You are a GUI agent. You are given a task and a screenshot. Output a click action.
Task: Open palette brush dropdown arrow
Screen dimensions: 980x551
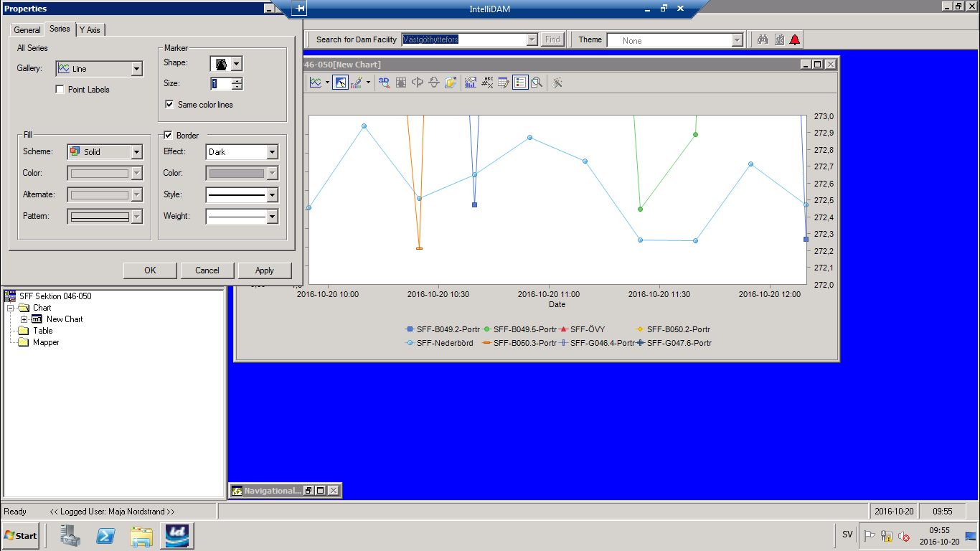(x=368, y=83)
